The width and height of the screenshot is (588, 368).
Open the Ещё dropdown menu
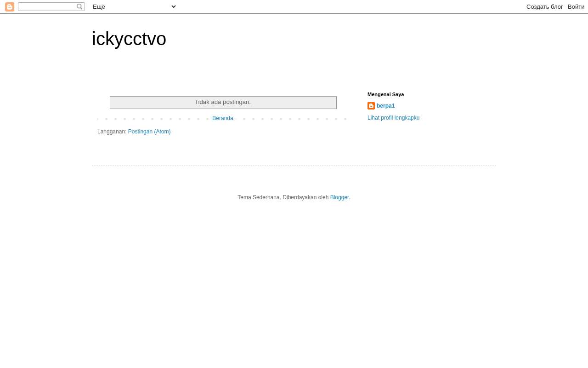135,6
